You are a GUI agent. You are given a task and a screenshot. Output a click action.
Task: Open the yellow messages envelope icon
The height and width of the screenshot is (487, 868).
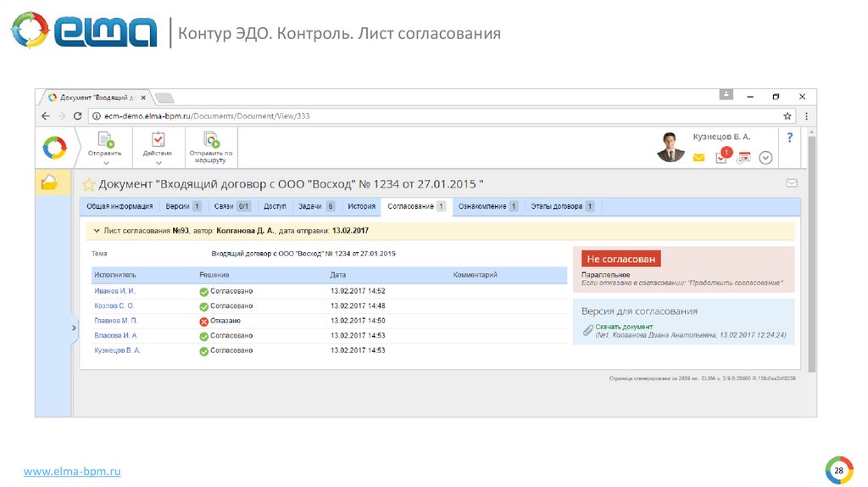[698, 158]
